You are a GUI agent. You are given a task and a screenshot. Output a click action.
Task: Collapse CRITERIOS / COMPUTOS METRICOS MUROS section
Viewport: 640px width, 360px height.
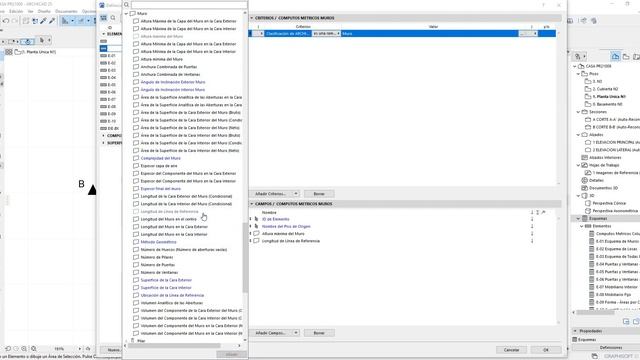251,18
